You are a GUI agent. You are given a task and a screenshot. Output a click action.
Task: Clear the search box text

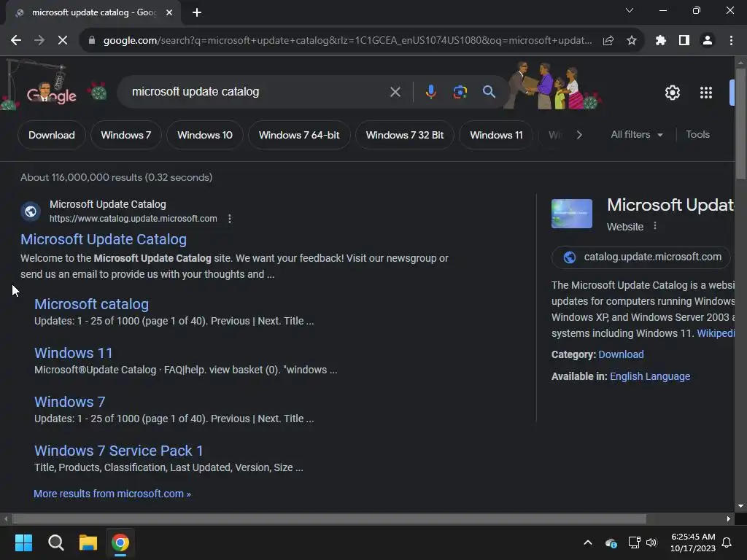coord(395,92)
